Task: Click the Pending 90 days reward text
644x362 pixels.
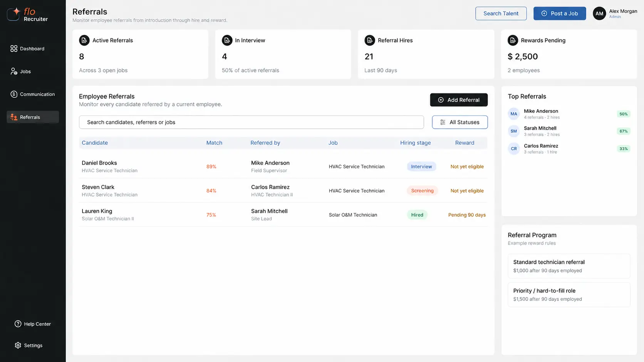Action: (x=467, y=215)
